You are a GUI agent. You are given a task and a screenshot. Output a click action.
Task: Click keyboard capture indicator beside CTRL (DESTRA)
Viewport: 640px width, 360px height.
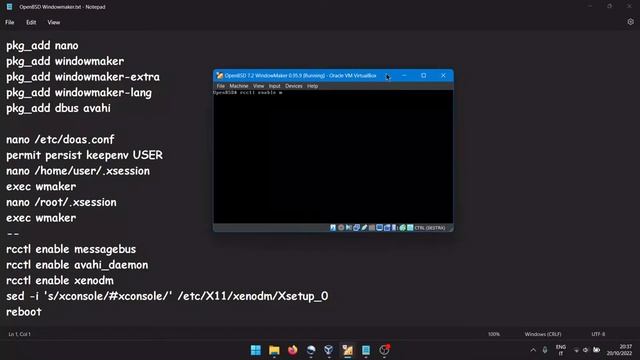coord(410,228)
